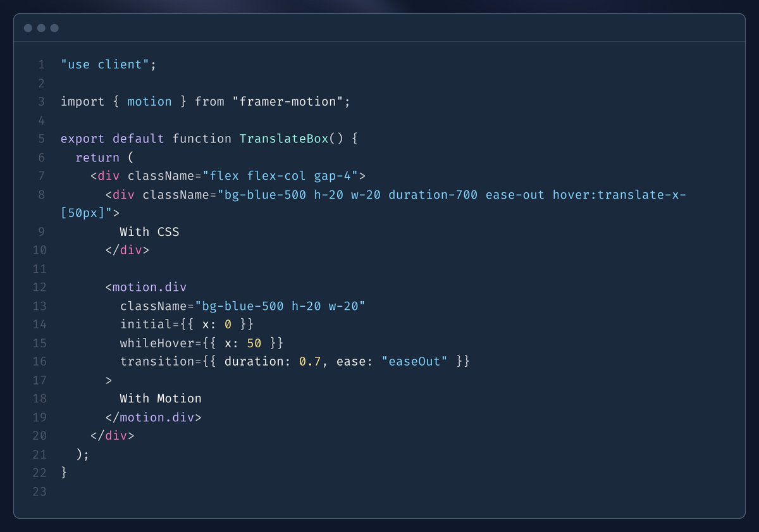Click line number 16 in the gutter
This screenshot has height=532, width=759.
[39, 362]
